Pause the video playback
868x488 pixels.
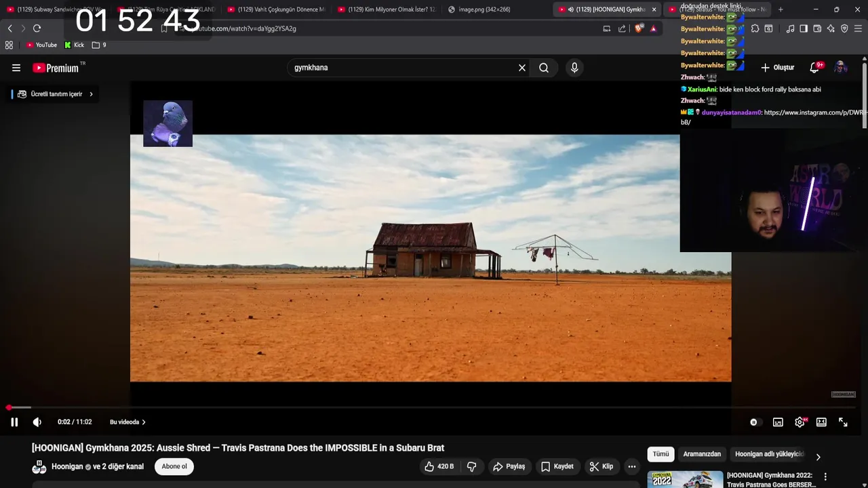point(14,422)
